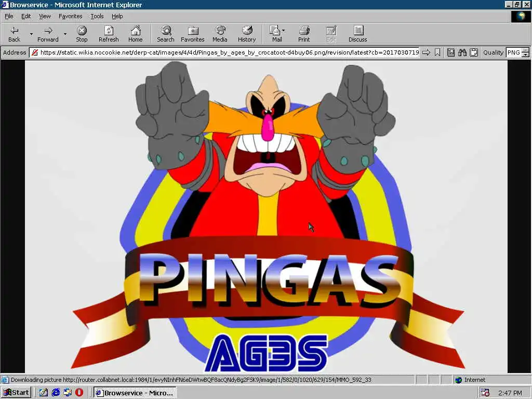Click the insecure page icon in address bar
Image resolution: width=532 pixels, height=399 pixels.
[34, 52]
